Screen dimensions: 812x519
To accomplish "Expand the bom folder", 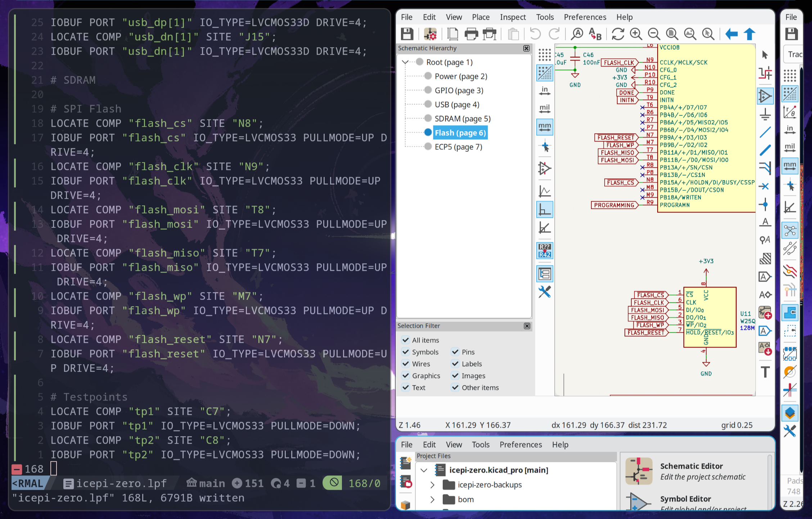I will 432,500.
